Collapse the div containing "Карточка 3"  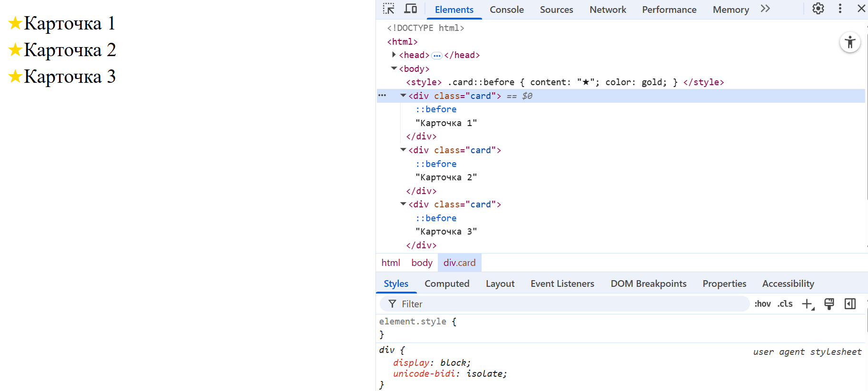[404, 204]
